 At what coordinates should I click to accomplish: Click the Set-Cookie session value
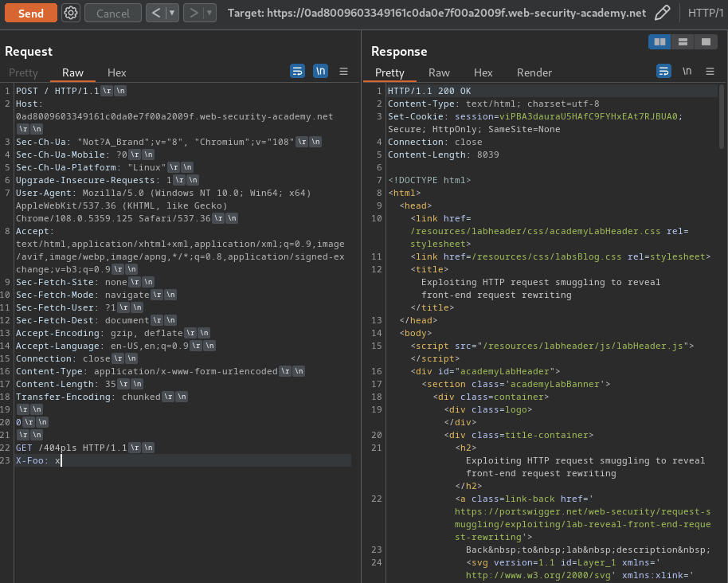(x=589, y=116)
